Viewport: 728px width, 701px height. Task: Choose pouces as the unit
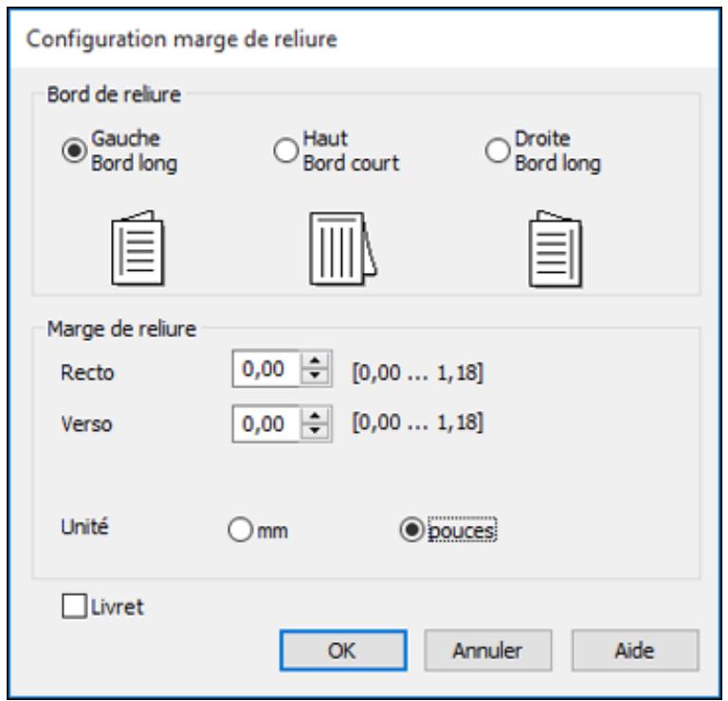[x=411, y=530]
